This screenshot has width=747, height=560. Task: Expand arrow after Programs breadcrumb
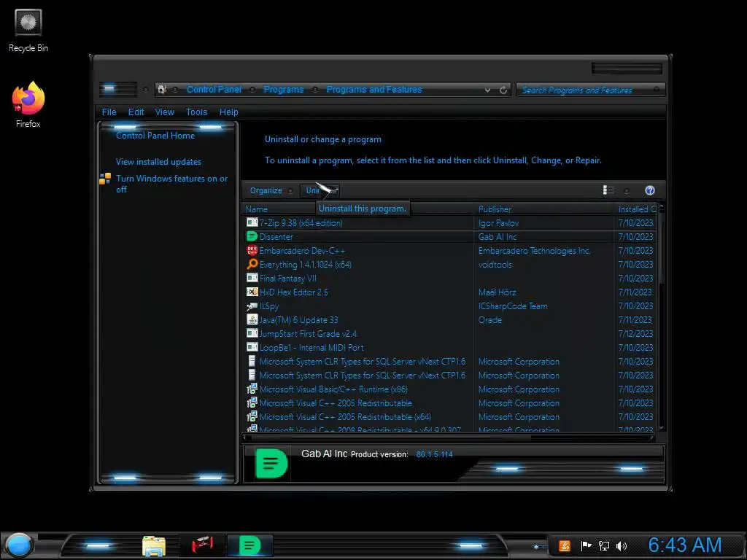[x=315, y=90]
